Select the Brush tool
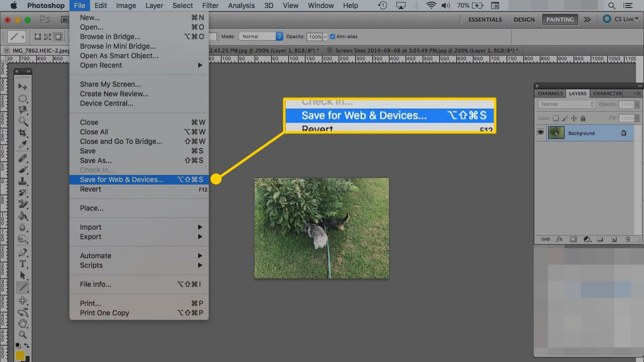 23,169
